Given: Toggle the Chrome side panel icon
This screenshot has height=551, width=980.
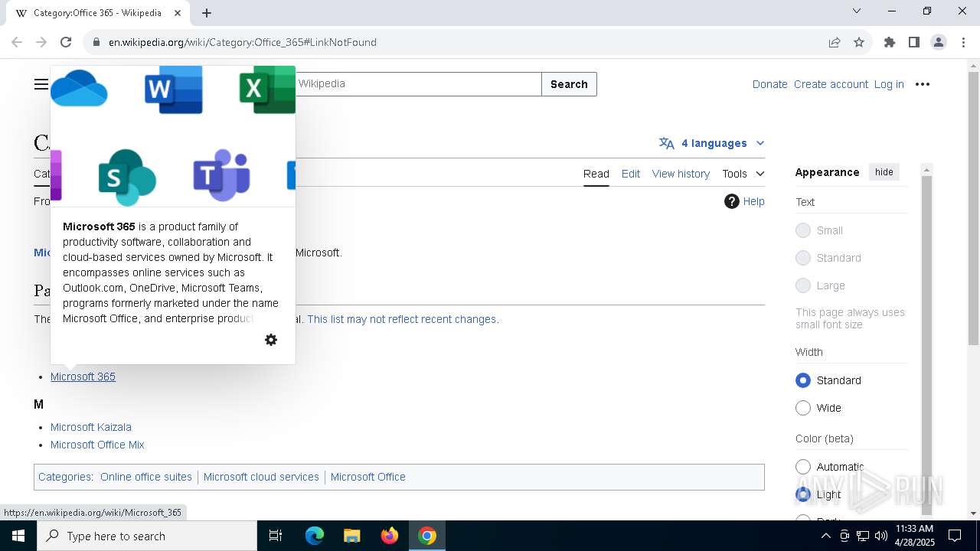Looking at the screenshot, I should [x=914, y=42].
